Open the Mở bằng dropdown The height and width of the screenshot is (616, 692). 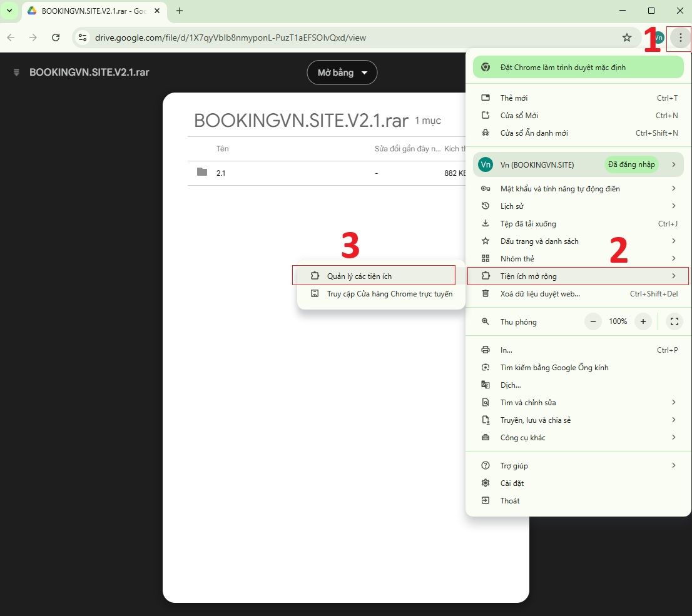342,73
